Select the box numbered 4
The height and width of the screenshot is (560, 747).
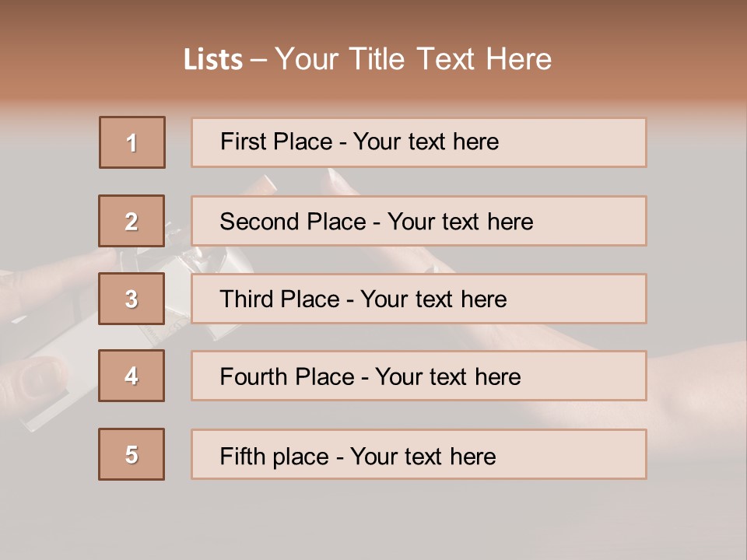pyautogui.click(x=132, y=376)
